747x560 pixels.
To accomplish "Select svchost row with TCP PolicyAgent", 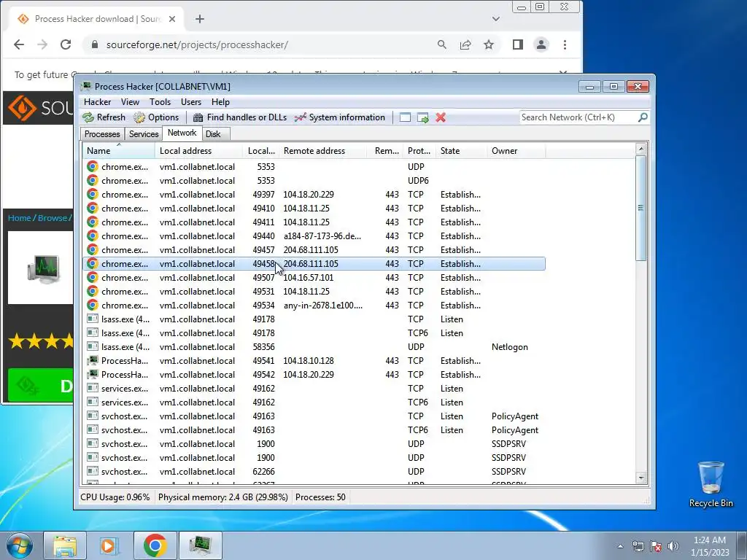I will pyautogui.click(x=314, y=416).
